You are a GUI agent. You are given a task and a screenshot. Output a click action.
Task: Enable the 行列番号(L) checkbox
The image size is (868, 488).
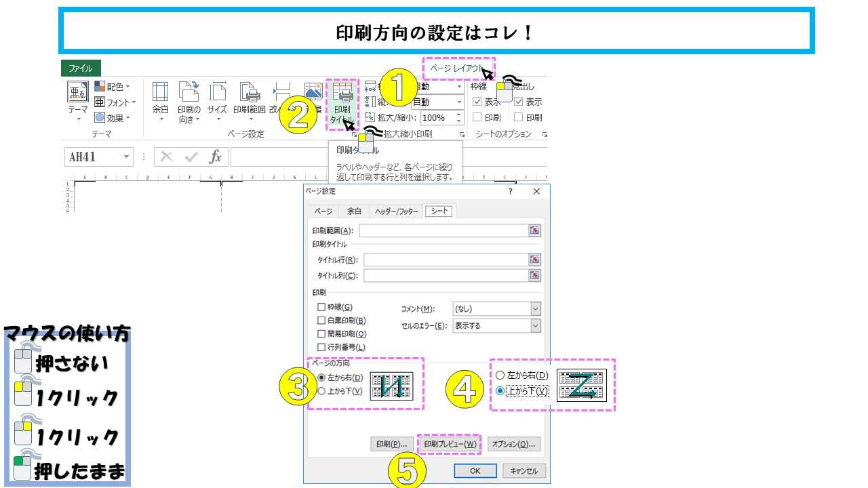[x=321, y=347]
